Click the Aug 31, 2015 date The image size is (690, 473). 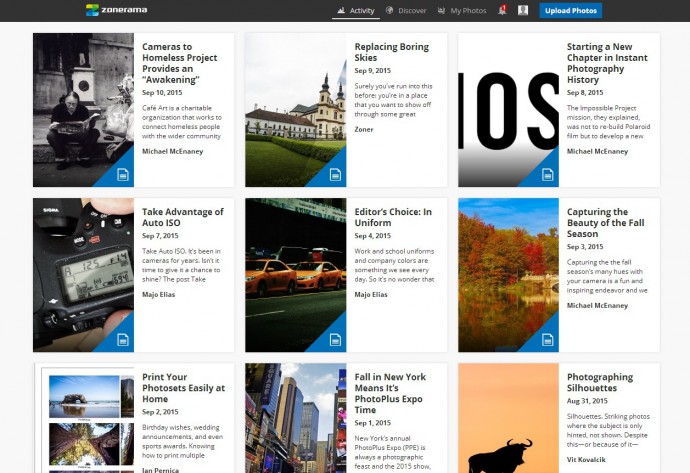[587, 400]
